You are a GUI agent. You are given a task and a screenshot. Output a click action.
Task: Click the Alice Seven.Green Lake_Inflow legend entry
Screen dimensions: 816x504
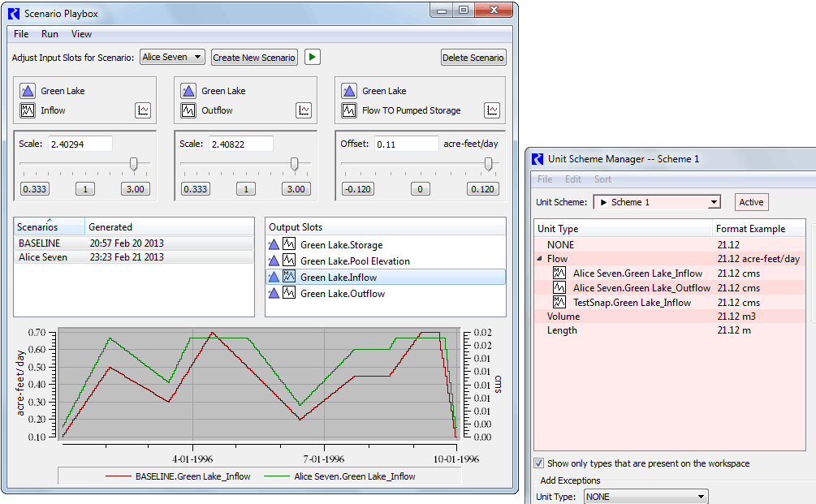(x=339, y=476)
